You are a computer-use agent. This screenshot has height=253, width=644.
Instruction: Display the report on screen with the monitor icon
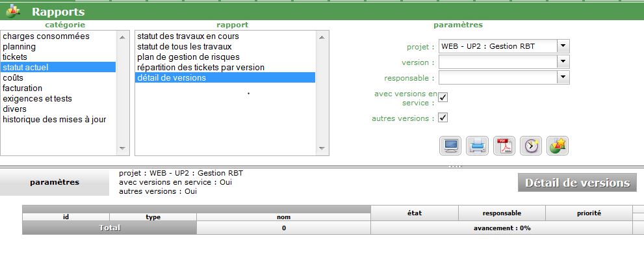point(450,146)
